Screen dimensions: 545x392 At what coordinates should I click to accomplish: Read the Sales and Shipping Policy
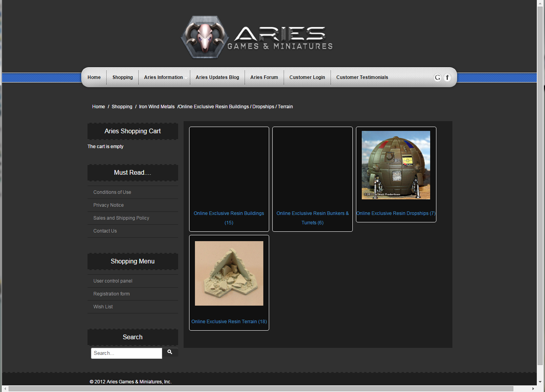121,218
